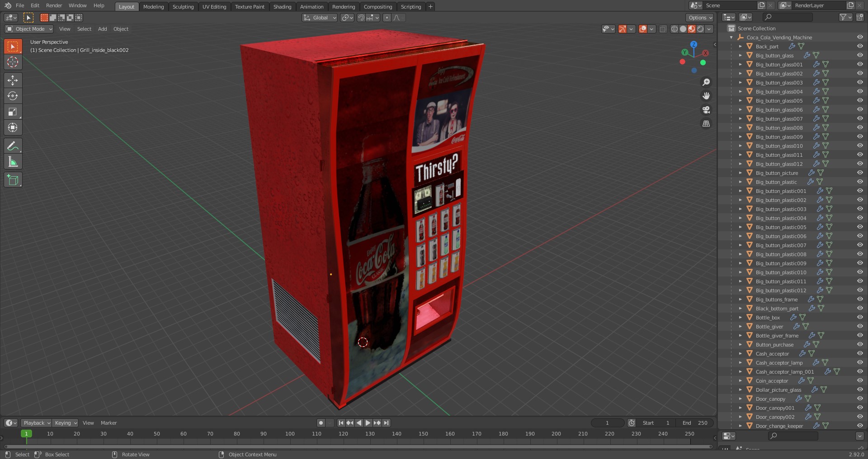Image resolution: width=868 pixels, height=459 pixels.
Task: Select the Annotate tool
Action: pos(13,146)
